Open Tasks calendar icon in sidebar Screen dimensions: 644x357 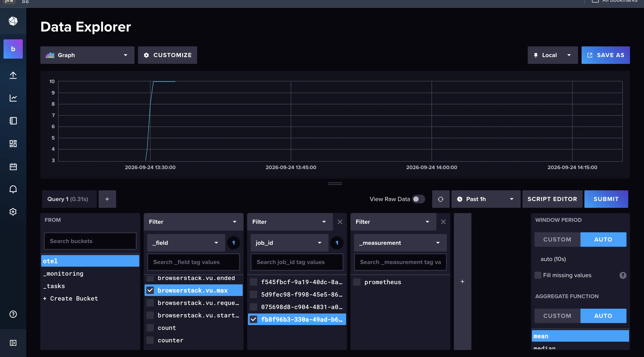tap(13, 166)
